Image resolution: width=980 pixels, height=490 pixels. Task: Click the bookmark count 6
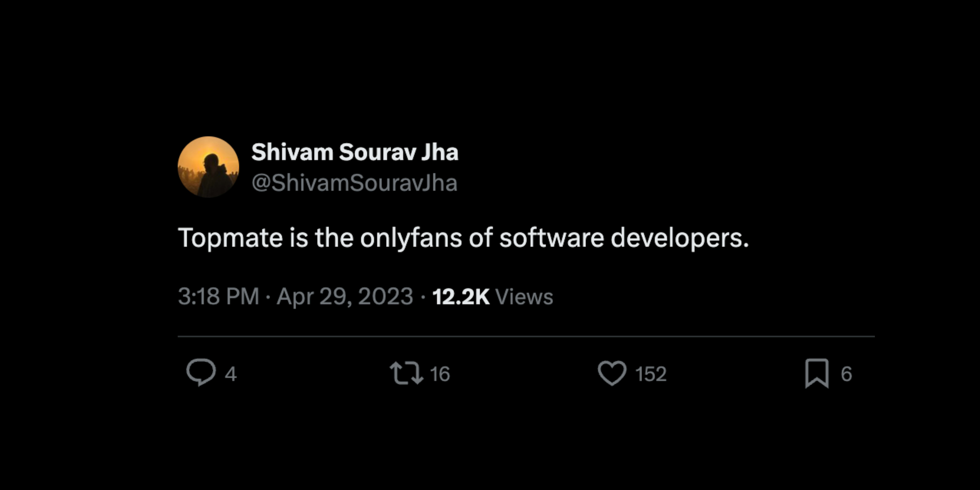pos(846,374)
